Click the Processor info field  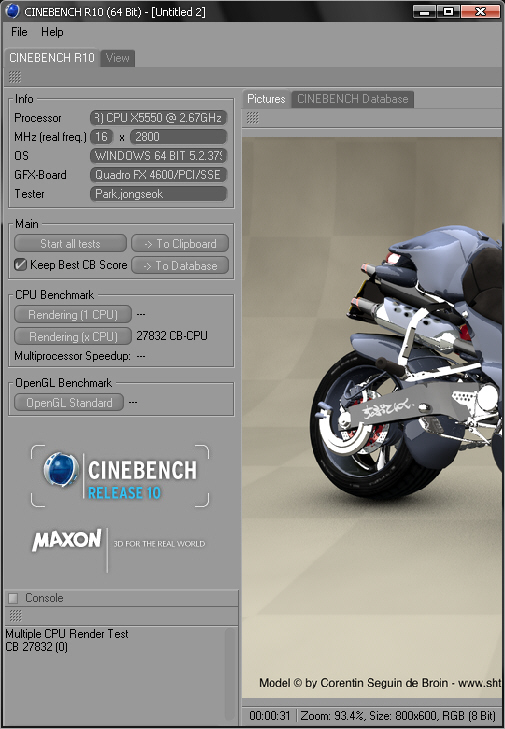(158, 118)
